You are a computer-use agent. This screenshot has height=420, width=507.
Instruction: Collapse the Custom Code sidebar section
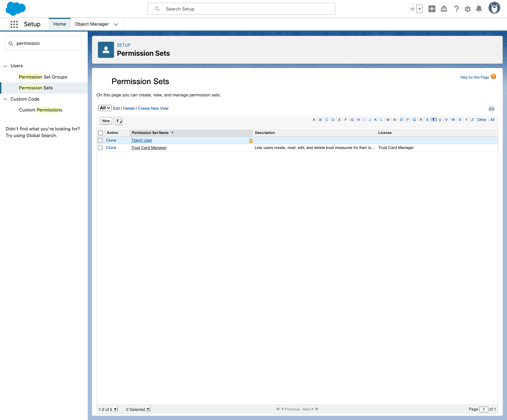[x=5, y=99]
